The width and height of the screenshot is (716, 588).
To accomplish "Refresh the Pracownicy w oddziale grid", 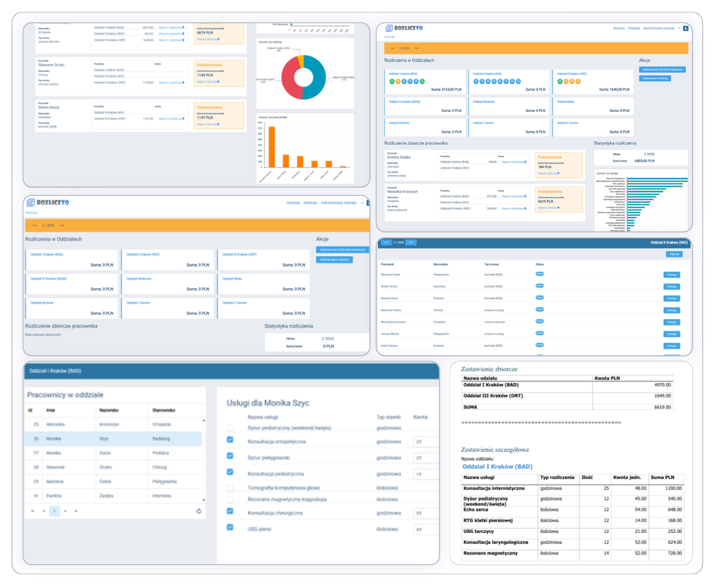I will pyautogui.click(x=199, y=511).
